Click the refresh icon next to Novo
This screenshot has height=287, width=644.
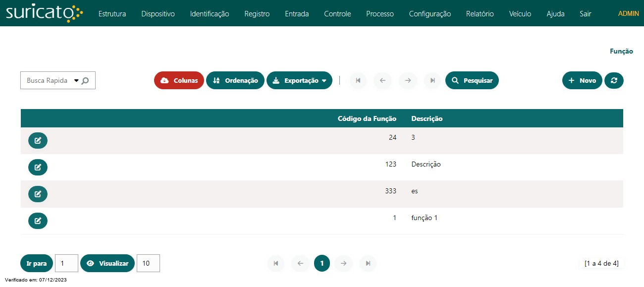(614, 80)
